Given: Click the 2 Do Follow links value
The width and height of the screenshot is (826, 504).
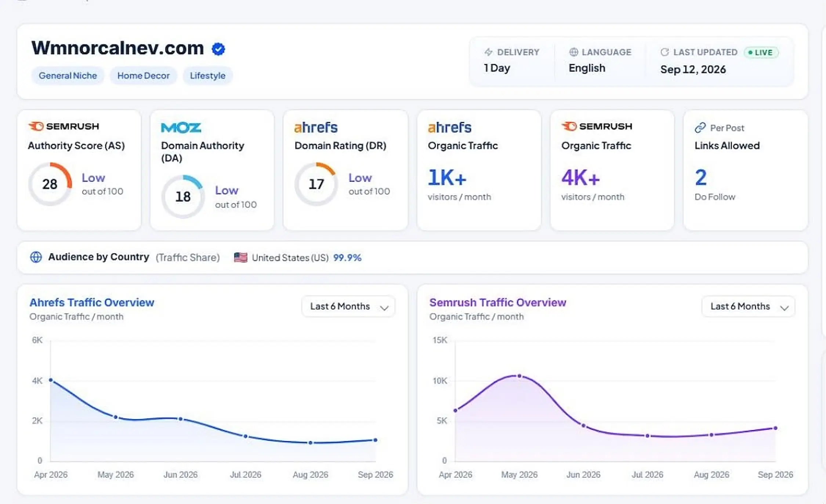Looking at the screenshot, I should click(701, 178).
